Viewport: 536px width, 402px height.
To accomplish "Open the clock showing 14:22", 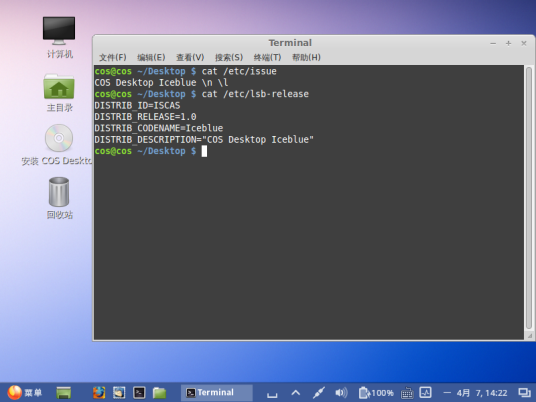I will click(482, 393).
